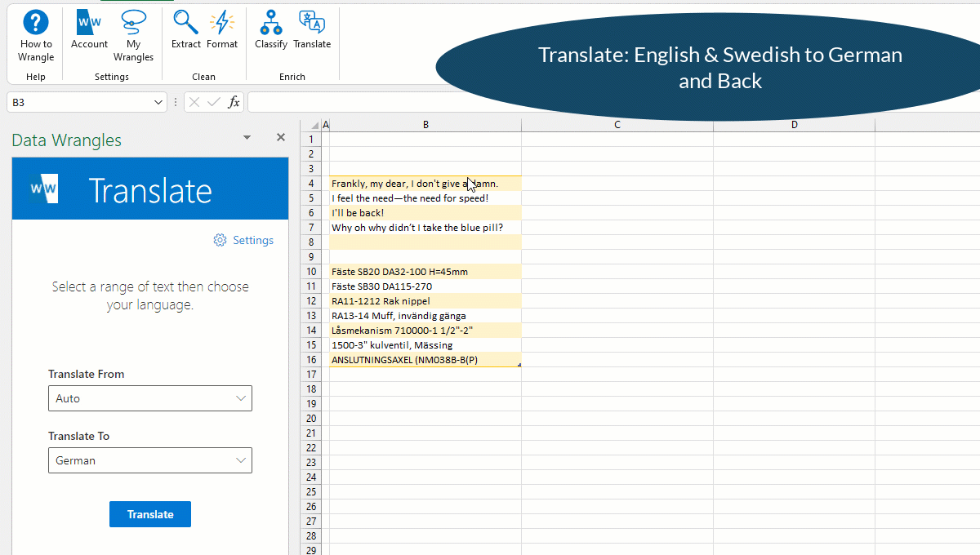Screen dimensions: 980x555
Task: Select row 24 header
Action: (311, 477)
